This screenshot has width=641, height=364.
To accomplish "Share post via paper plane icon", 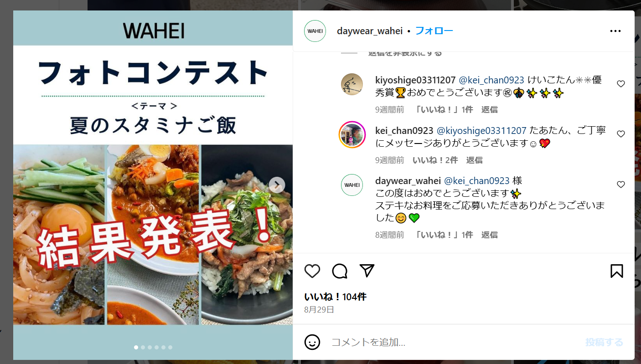I will pos(367,271).
